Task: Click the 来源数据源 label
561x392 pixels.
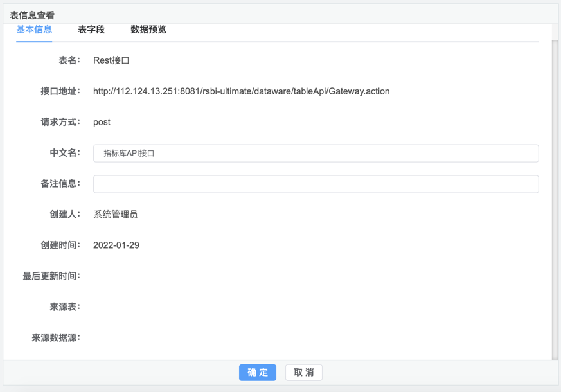Action: pyautogui.click(x=56, y=338)
